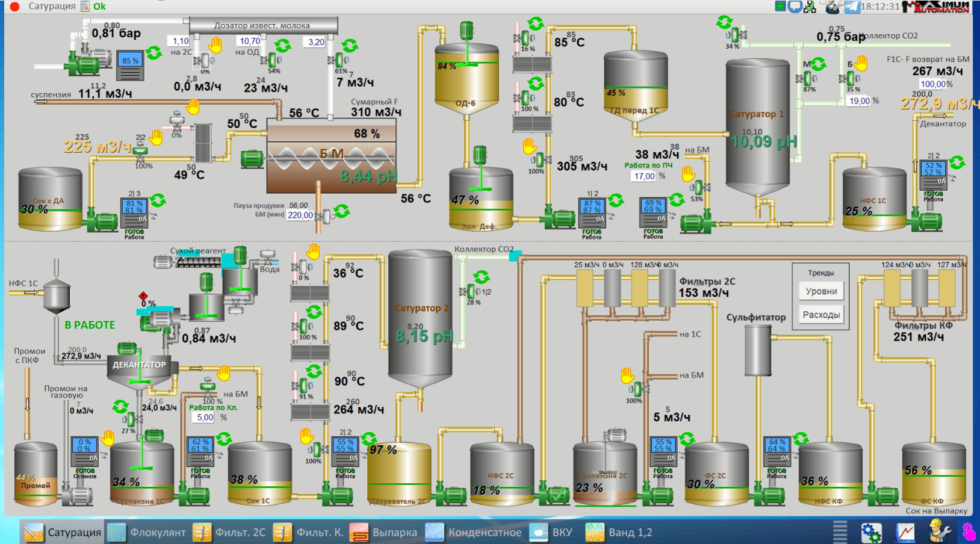980x544 pixels.
Task: Click the 35 % valve under Б
Action: click(849, 79)
